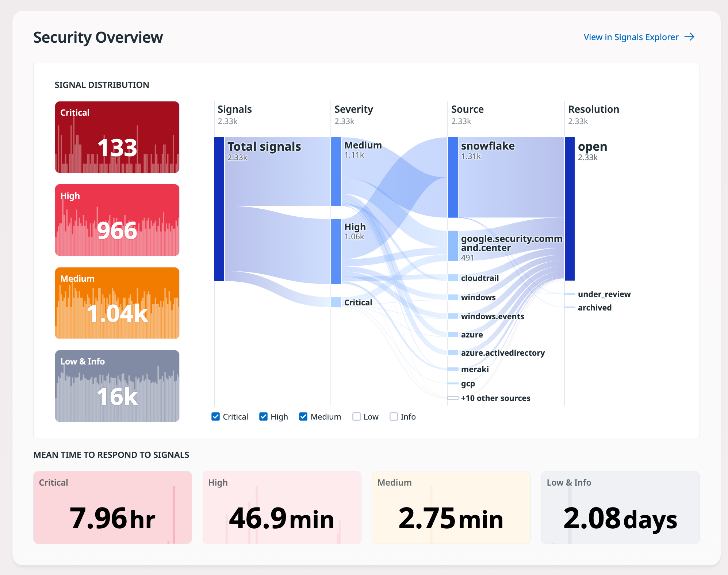
Task: Click the cloudtrail source bar
Action: [453, 278]
